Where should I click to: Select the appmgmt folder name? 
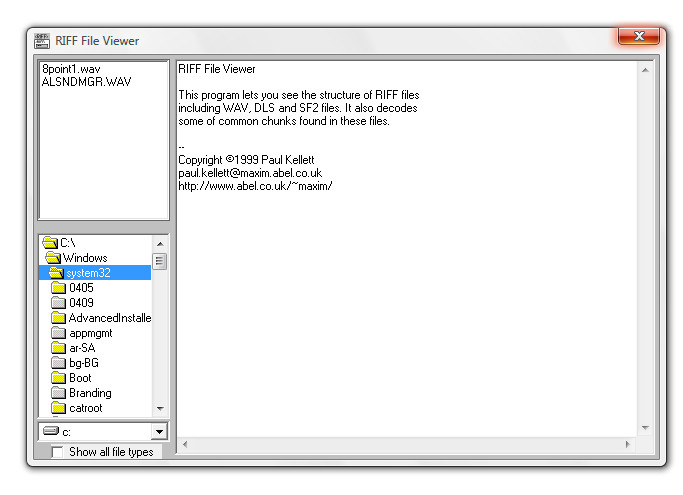(x=91, y=333)
